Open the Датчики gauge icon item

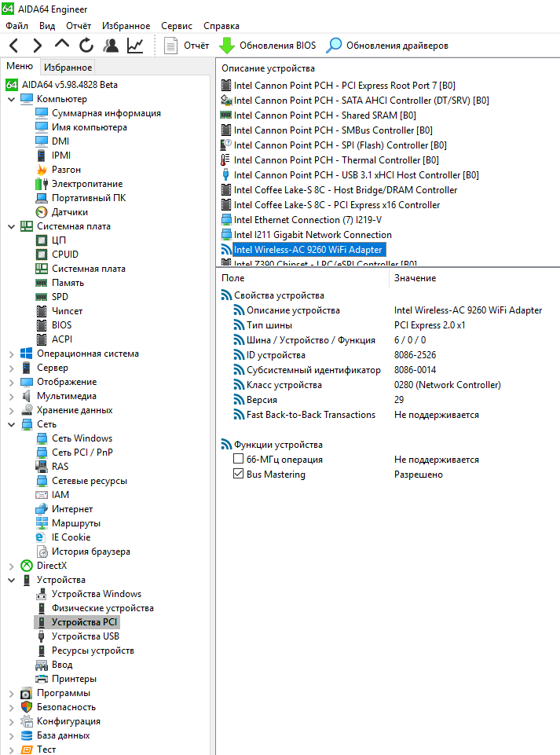[x=61, y=212]
